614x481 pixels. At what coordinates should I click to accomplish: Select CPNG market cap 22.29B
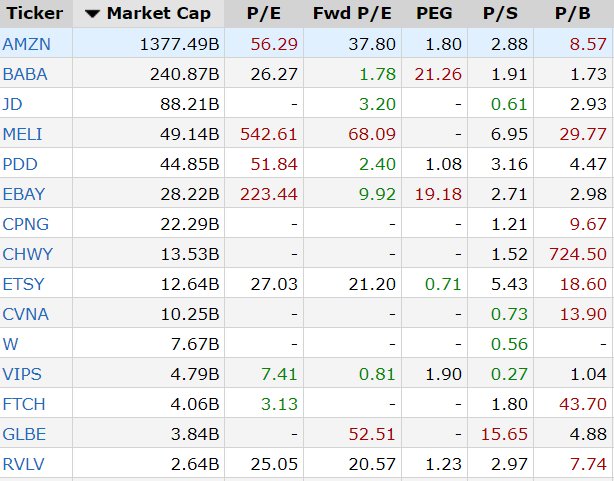tap(190, 224)
